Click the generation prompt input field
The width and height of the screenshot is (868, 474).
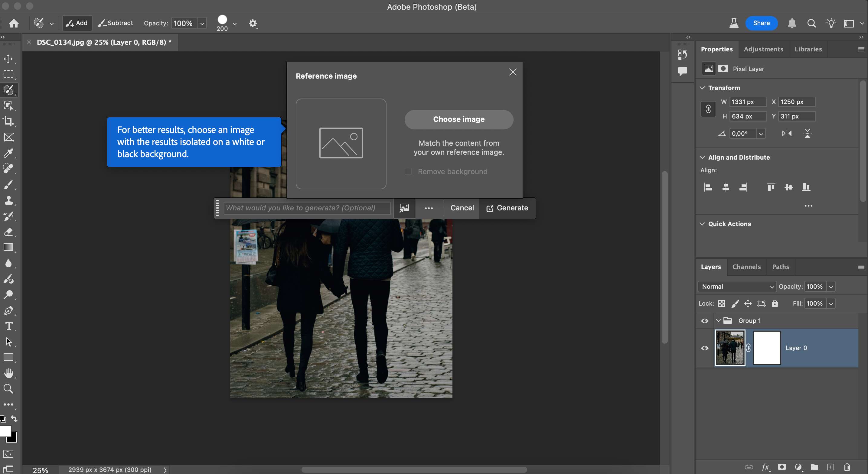(307, 208)
